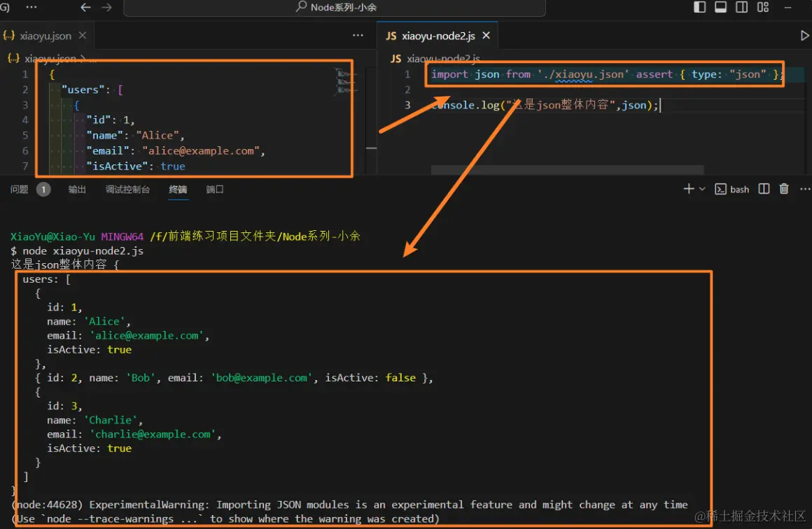Screen dimensions: 812x529
Task: Toggle primary sidebar layout icon
Action: (x=699, y=7)
